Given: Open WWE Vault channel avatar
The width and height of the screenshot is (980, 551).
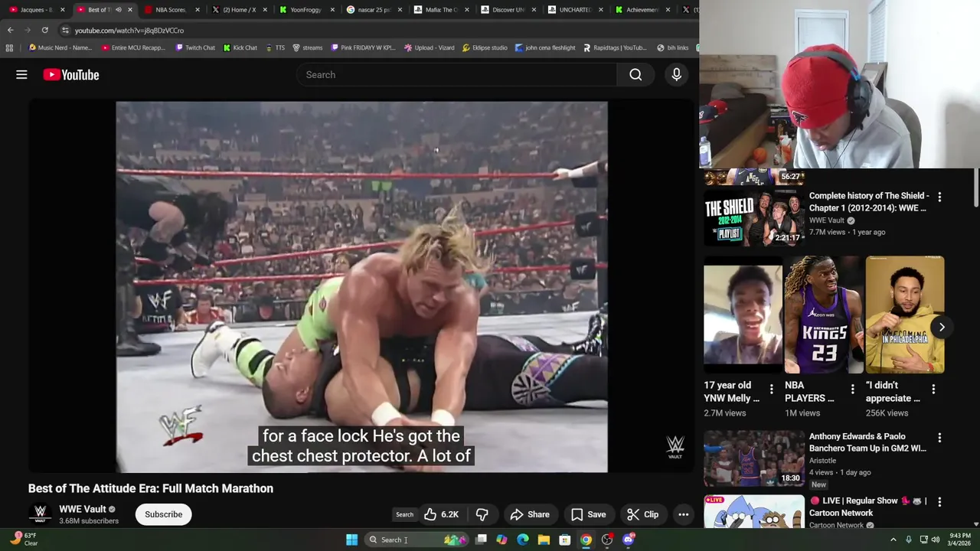Looking at the screenshot, I should [40, 514].
